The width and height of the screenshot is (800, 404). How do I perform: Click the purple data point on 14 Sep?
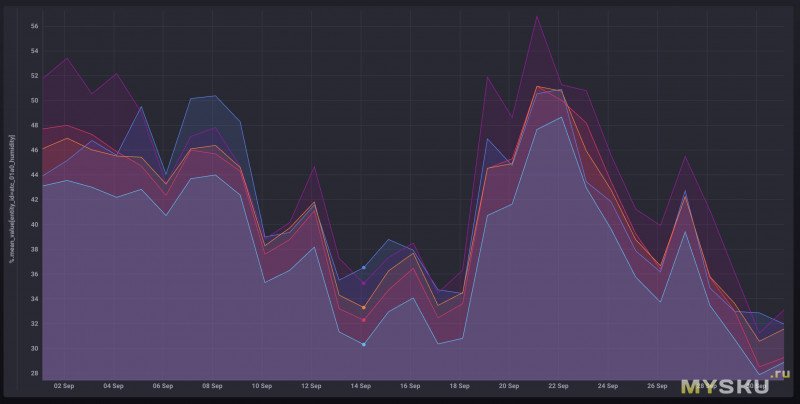click(x=363, y=283)
